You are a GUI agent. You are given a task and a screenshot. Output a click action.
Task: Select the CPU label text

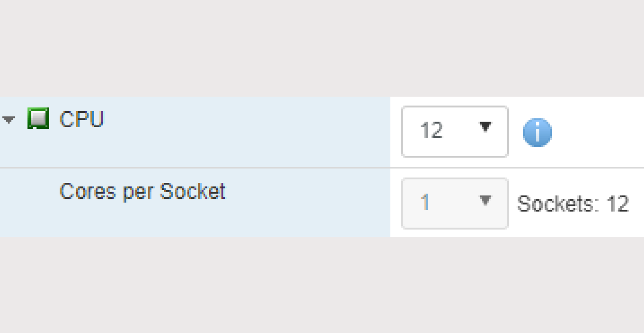(x=82, y=119)
